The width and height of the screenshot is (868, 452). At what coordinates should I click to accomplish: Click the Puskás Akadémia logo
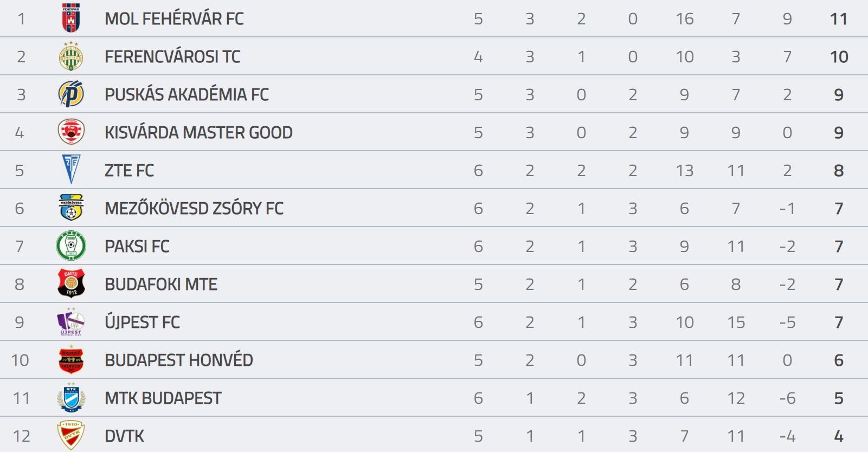pos(71,94)
